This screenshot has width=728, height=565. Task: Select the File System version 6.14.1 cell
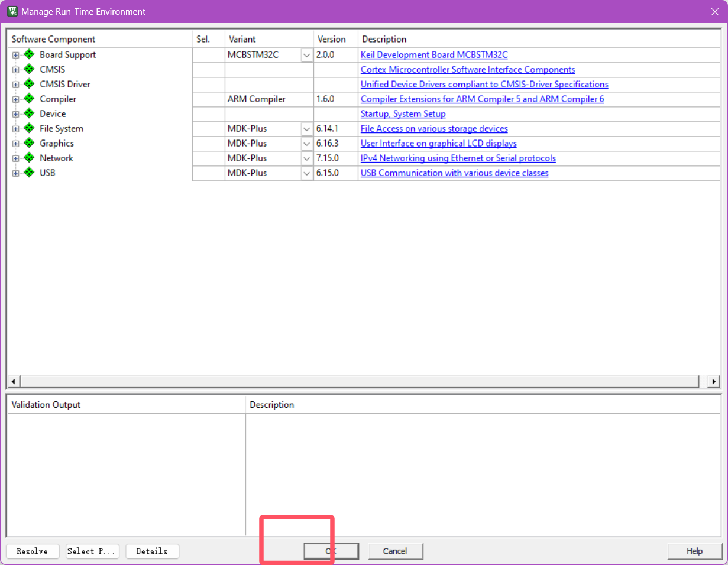[336, 129]
